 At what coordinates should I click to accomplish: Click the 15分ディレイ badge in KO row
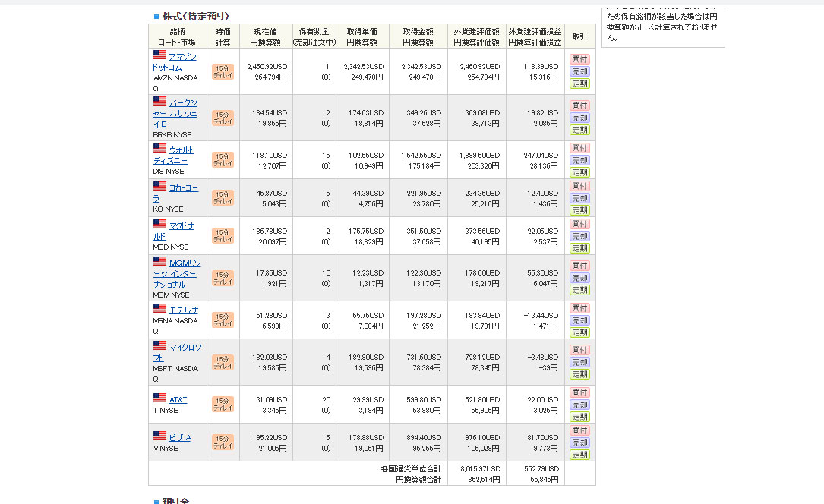[223, 198]
